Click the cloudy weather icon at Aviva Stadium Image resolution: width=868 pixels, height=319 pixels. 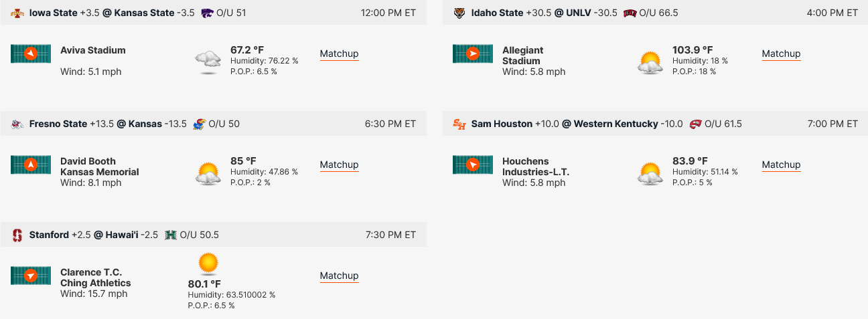coord(208,62)
